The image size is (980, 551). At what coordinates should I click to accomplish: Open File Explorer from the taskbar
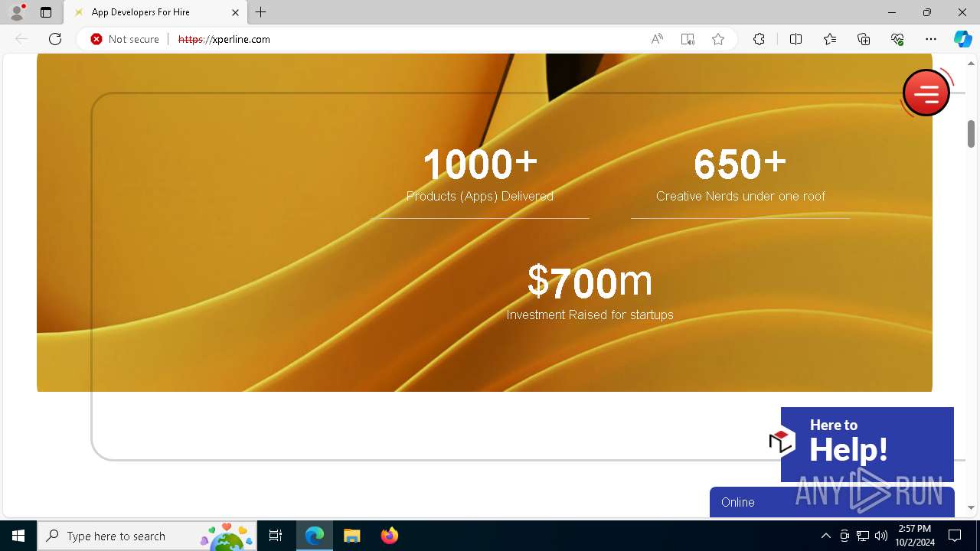click(x=351, y=536)
